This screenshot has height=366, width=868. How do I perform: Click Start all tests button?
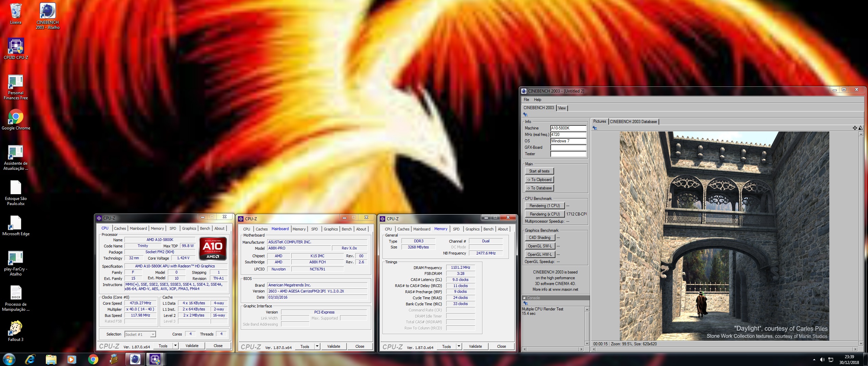(x=539, y=171)
